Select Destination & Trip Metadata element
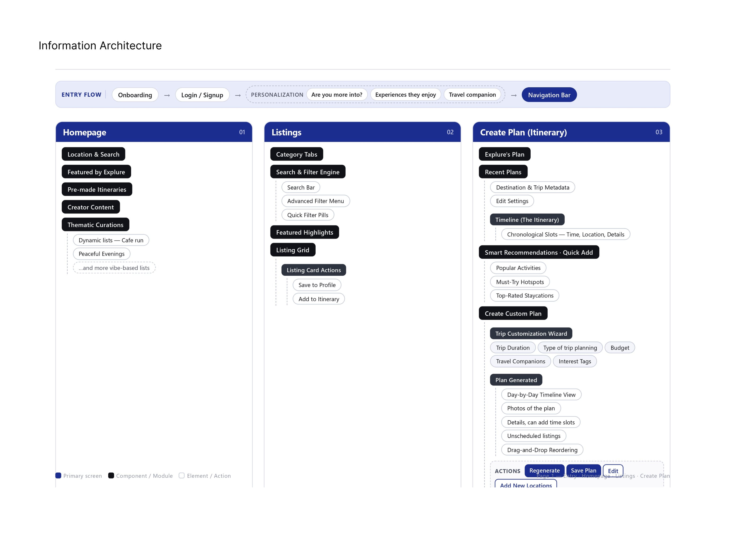The width and height of the screenshot is (756, 534). 533,187
